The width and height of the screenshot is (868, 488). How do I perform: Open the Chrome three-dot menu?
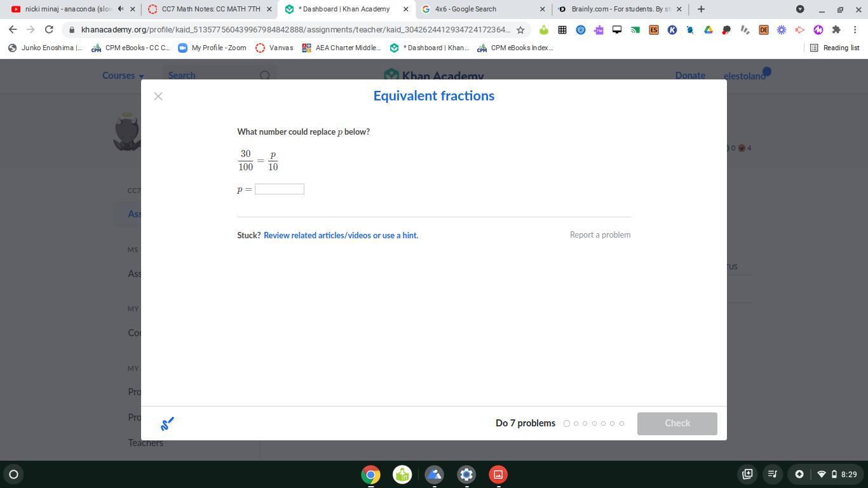855,30
